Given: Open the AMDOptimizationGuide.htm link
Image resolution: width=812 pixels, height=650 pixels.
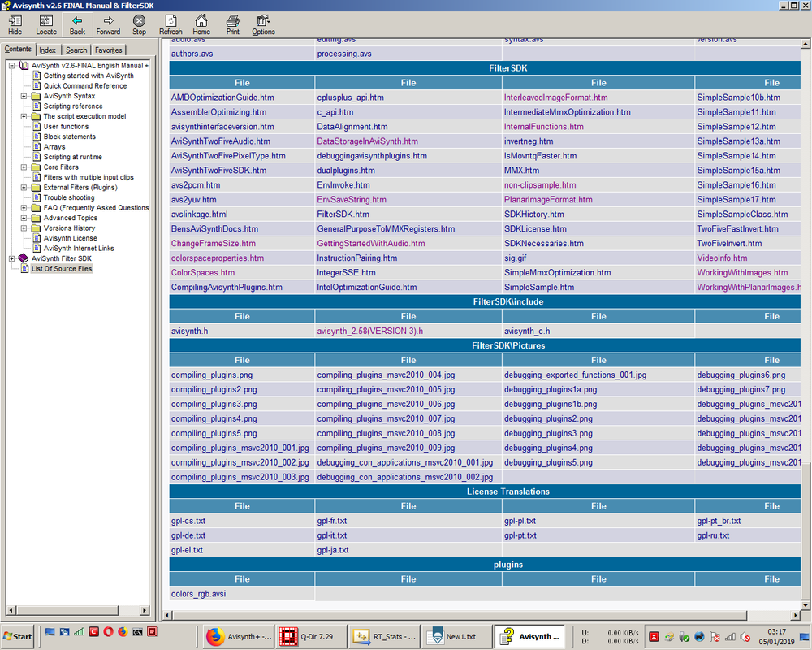Looking at the screenshot, I should coord(222,97).
